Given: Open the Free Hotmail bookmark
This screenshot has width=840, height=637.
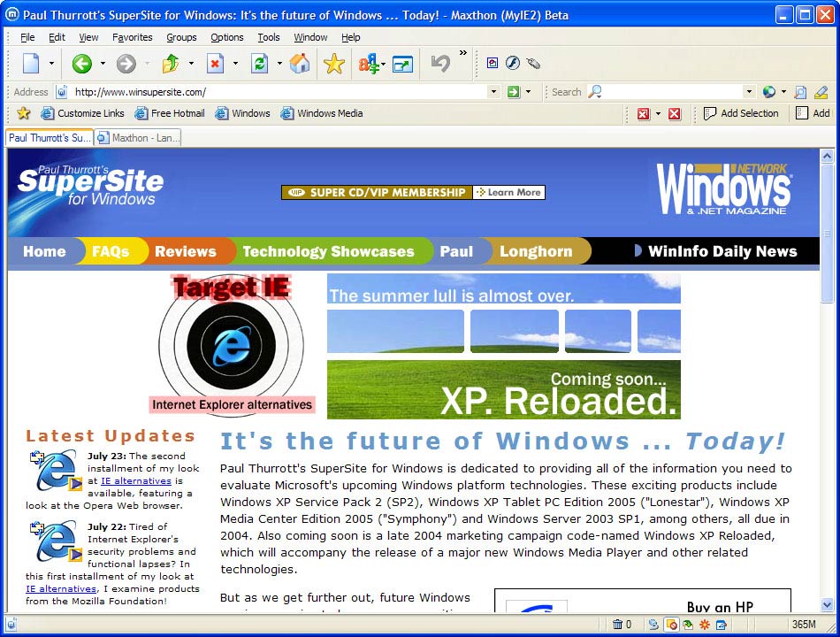Looking at the screenshot, I should [x=169, y=113].
